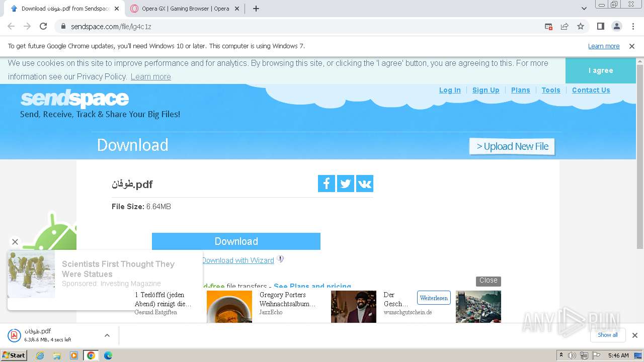The width and height of the screenshot is (644, 362).
Task: Click the Weiterlesen ad button
Action: [434, 298]
